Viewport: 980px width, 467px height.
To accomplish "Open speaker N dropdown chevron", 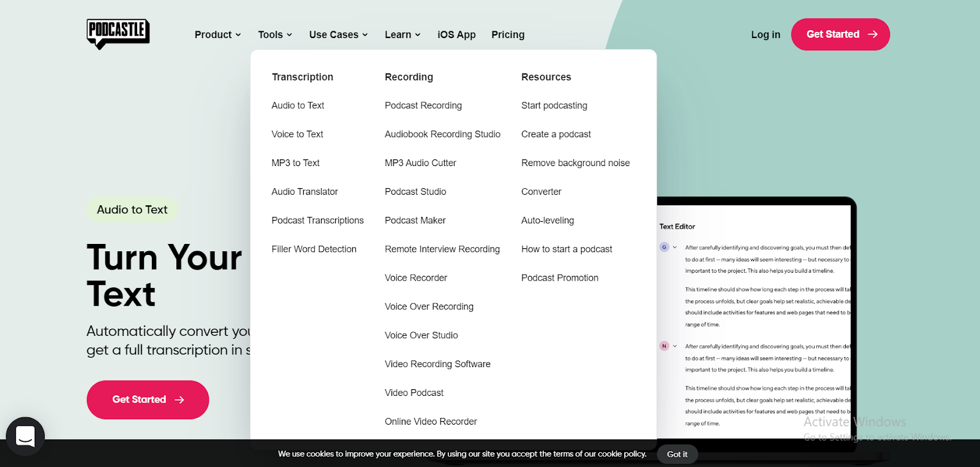I will coord(675,346).
